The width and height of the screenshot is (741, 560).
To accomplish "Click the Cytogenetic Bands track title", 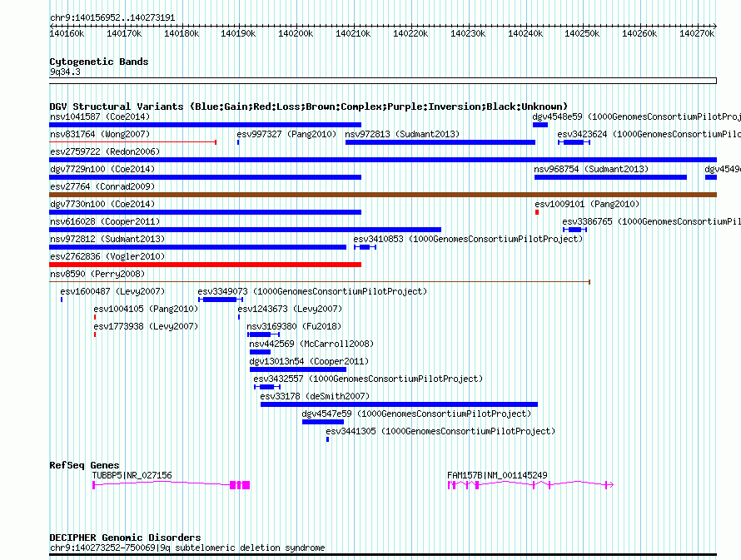I will click(x=99, y=62).
